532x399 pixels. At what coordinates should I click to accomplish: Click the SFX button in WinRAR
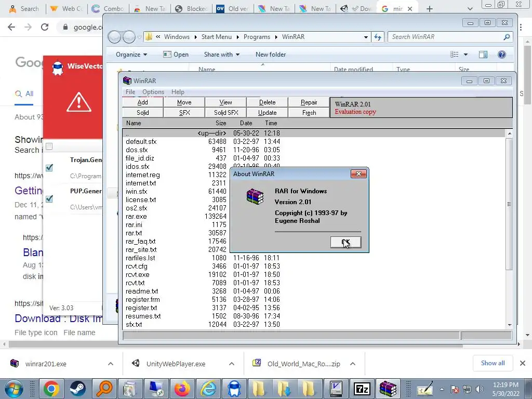tap(184, 113)
